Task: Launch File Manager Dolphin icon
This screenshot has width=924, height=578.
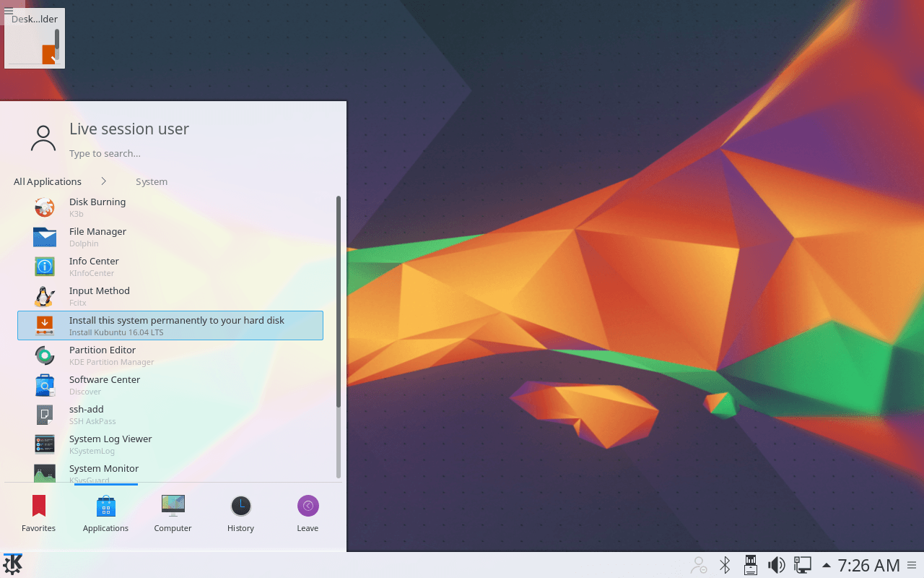Action: (45, 237)
